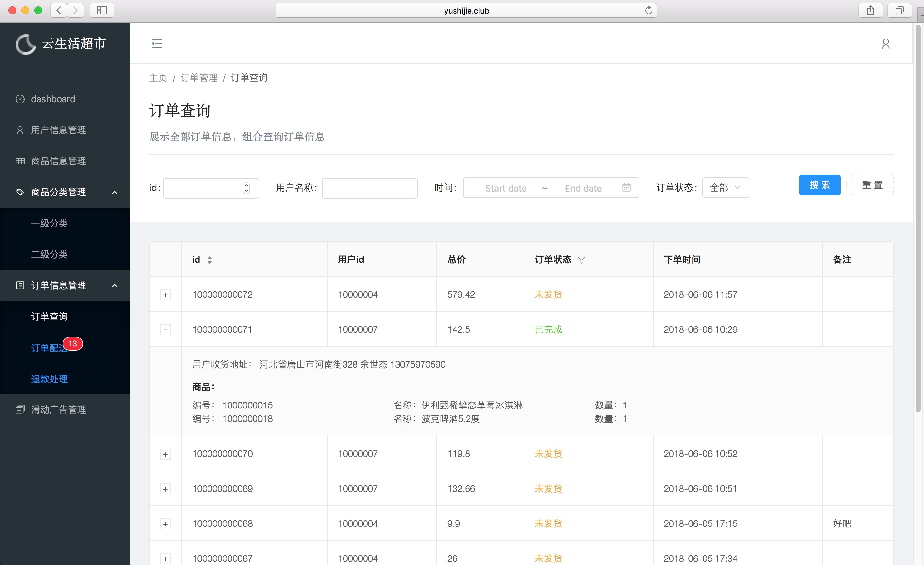
Task: Collapse sidebar with menu fold icon
Action: point(156,43)
